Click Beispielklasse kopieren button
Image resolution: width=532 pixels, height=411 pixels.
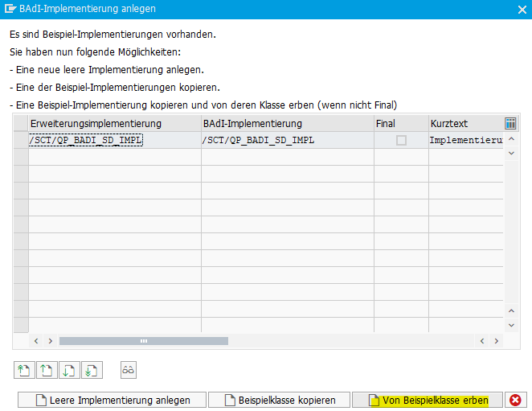[x=279, y=400]
